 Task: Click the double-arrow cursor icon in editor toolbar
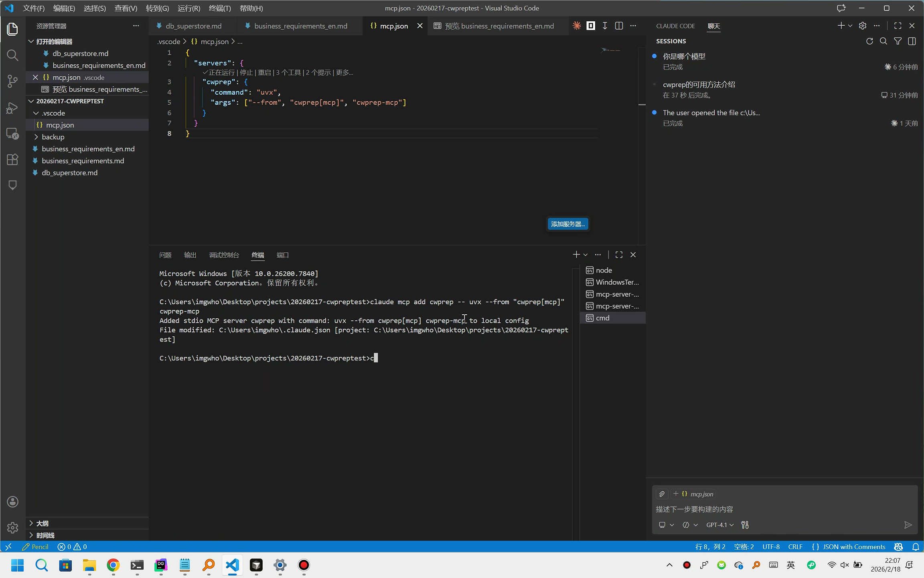605,26
